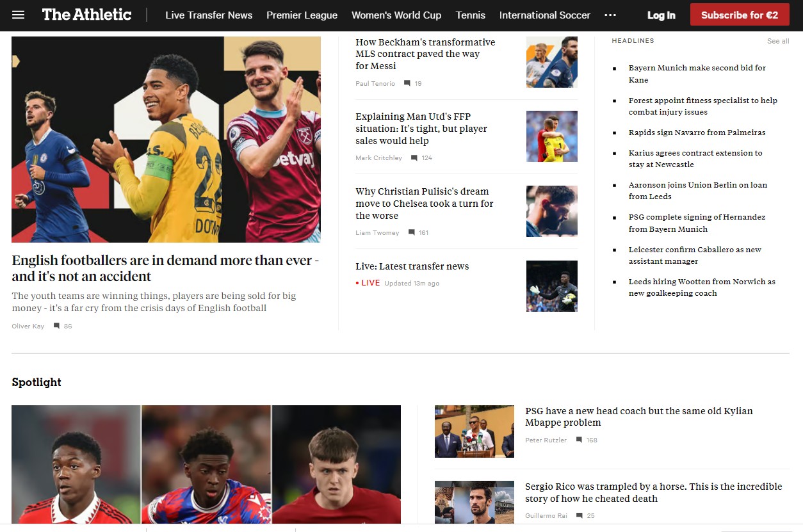This screenshot has height=532, width=803.
Task: Click comment icon on Pulisic Chelsea article
Action: (x=411, y=233)
